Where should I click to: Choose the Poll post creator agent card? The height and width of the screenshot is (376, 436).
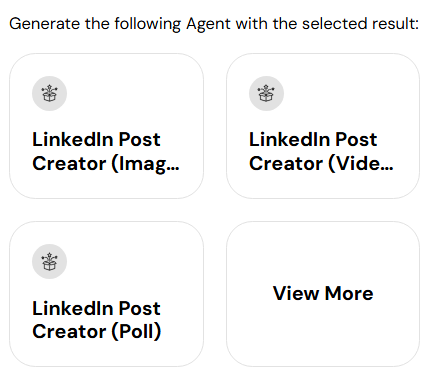pyautogui.click(x=106, y=294)
